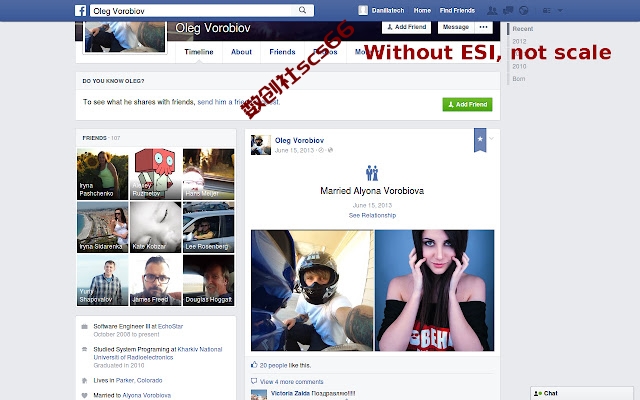The width and height of the screenshot is (640, 400).
Task: Jump to Recent in timeline navigator
Action: (522, 29)
